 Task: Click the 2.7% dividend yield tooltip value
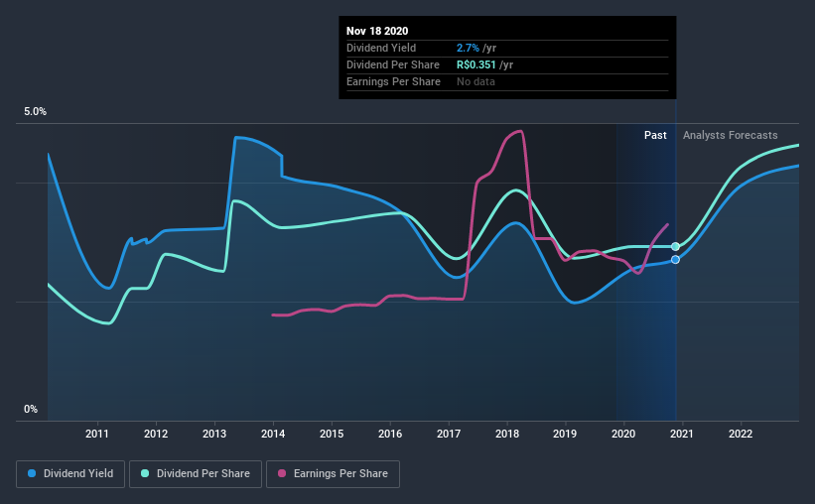[x=468, y=48]
